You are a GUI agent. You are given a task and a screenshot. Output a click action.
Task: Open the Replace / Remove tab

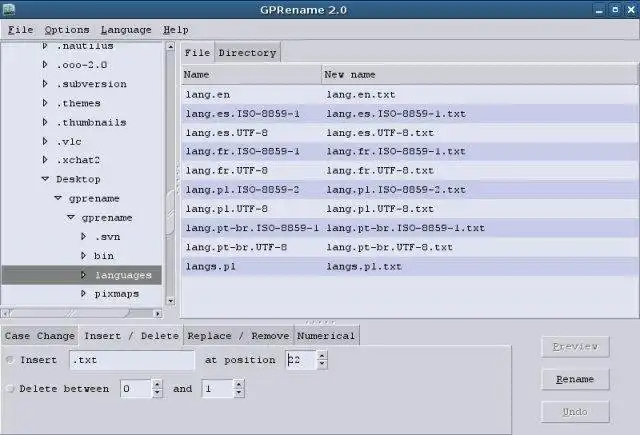pyautogui.click(x=239, y=336)
